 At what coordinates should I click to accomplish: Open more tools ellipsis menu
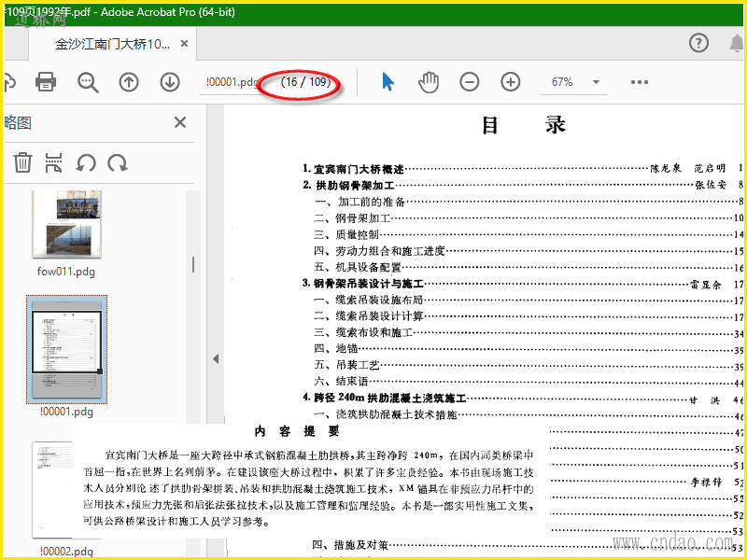[x=640, y=82]
